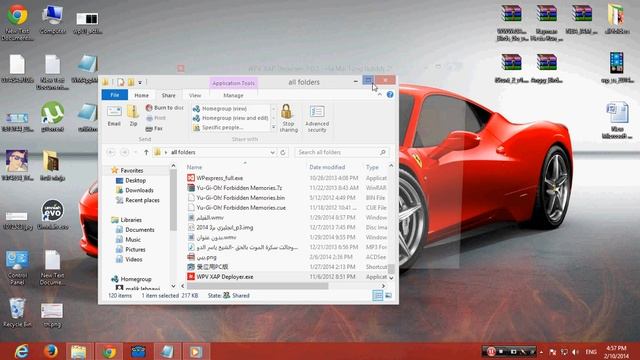Select the Share ribbon tab
640x360 pixels.
[168, 95]
